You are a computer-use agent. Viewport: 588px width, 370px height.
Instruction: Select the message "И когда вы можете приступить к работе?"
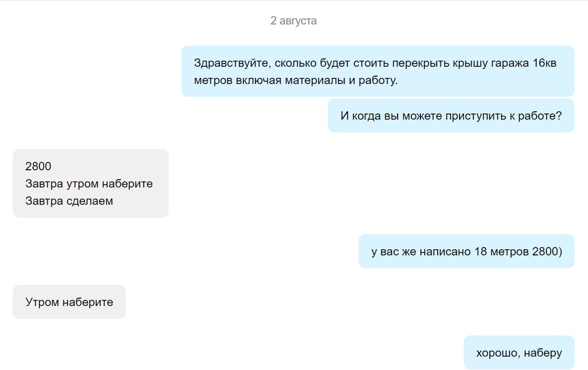[x=450, y=116]
